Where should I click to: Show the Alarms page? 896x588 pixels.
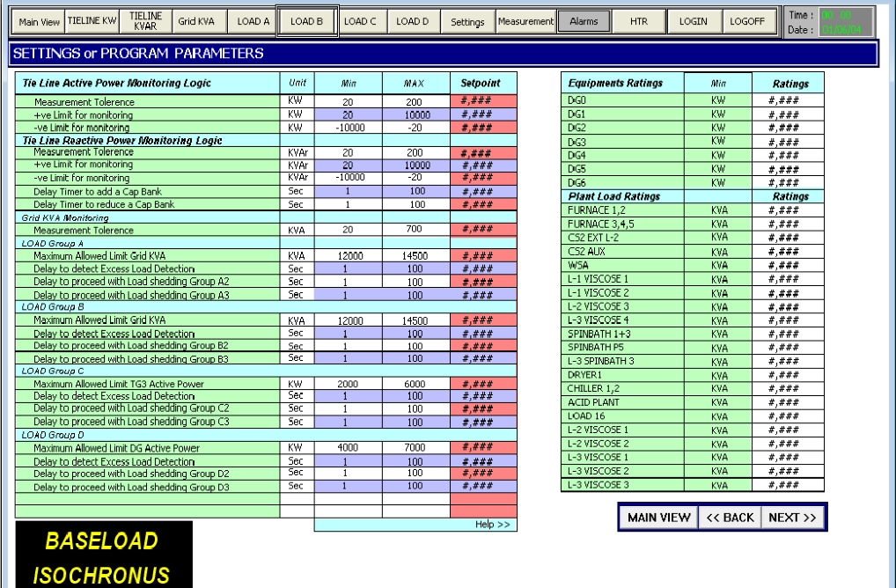click(584, 21)
